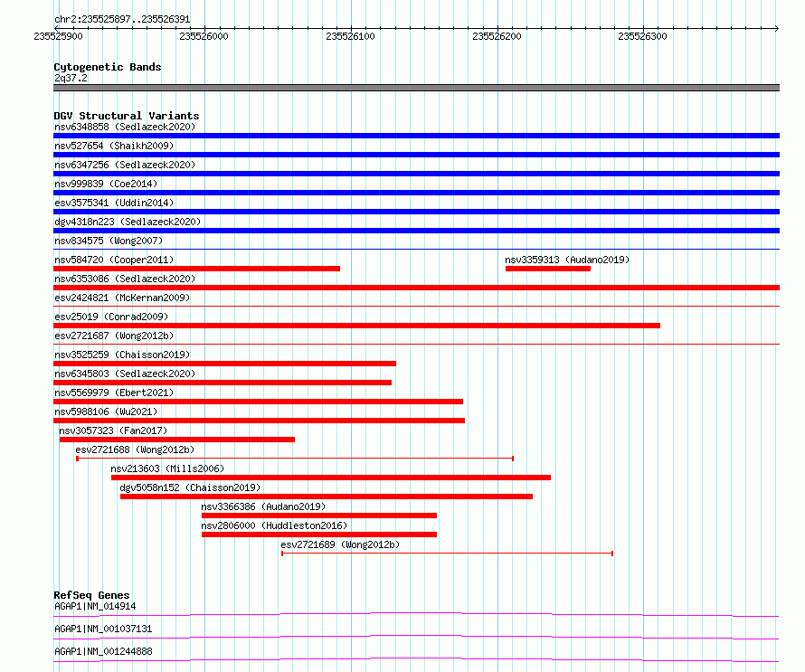Select nsv3525259 (Chaisson2019) label
The width and height of the screenshot is (805, 672).
pos(122,355)
